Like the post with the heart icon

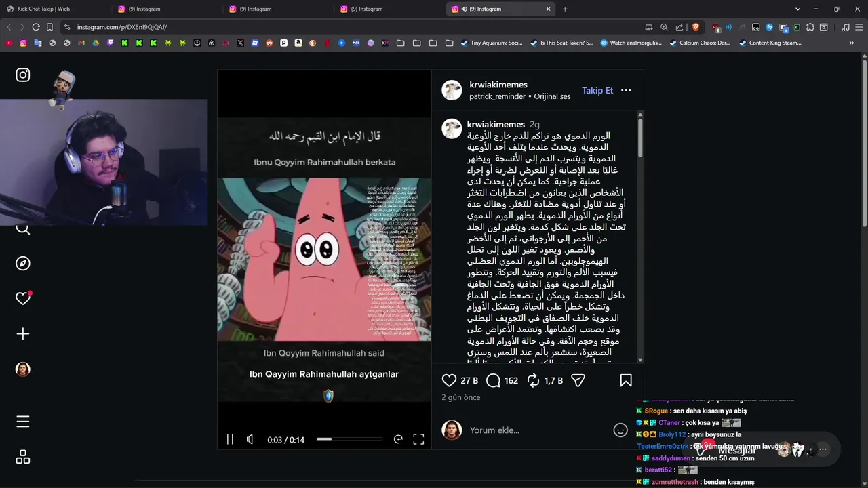(449, 381)
